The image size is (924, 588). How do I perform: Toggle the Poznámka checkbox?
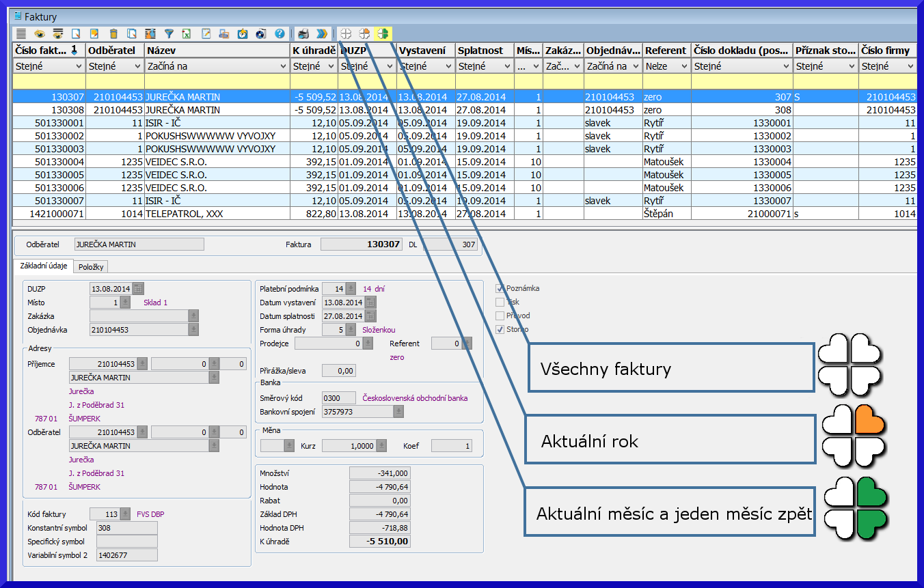click(500, 288)
